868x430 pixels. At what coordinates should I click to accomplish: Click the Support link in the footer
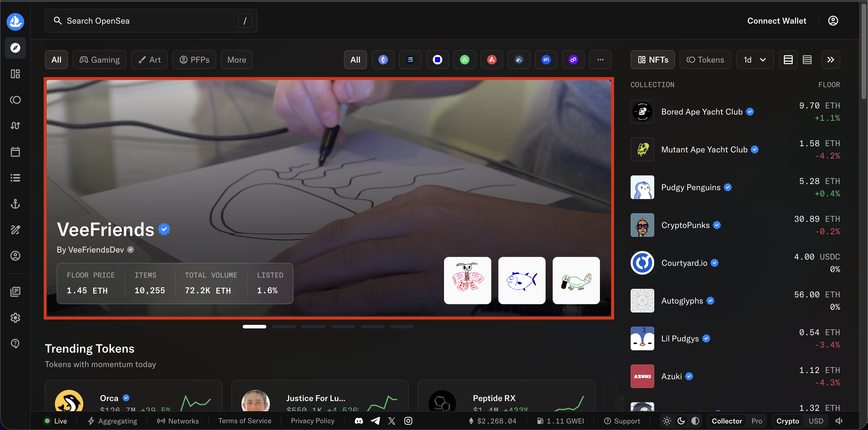tap(622, 421)
